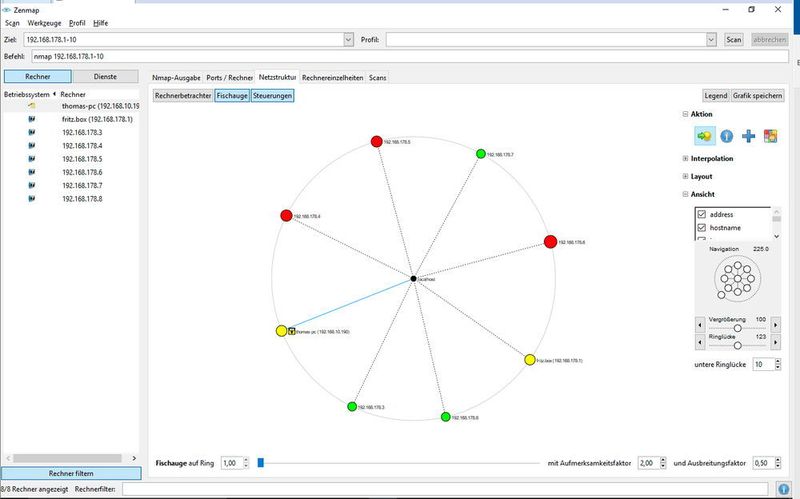Click the OS icon beside 192.168.178.6

[x=32, y=172]
